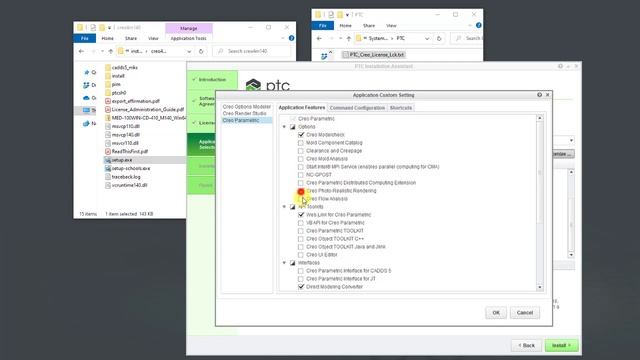Open quick access toolbar dropdown in creo explorer
Viewport: 640px width, 360px height.
pos(109,28)
